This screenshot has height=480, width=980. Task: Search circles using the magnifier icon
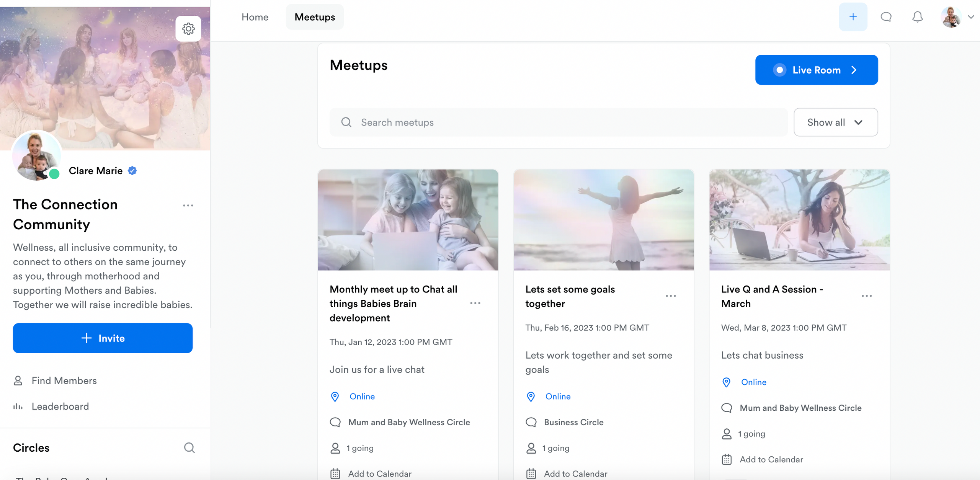coord(189,447)
